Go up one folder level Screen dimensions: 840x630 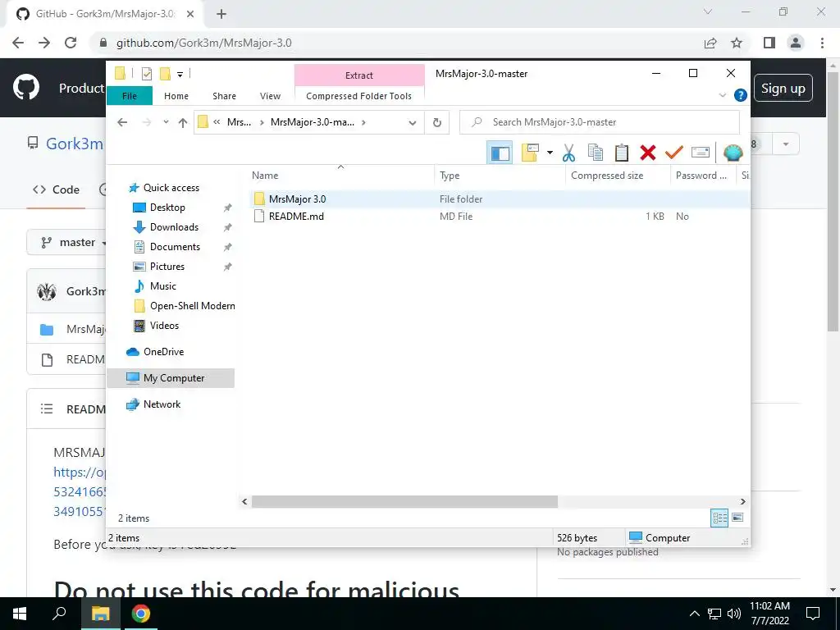(x=183, y=123)
